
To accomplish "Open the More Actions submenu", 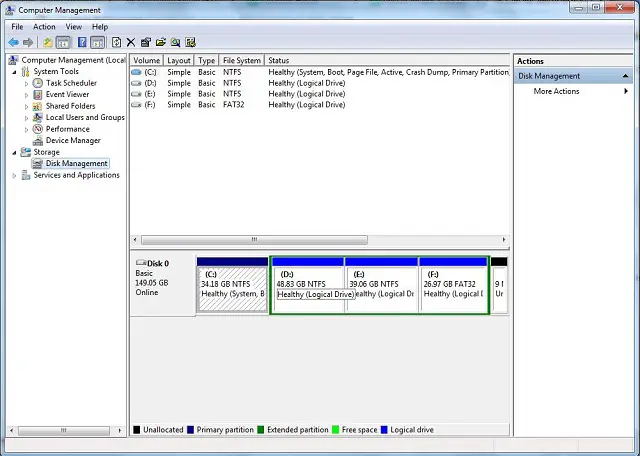I will [556, 91].
